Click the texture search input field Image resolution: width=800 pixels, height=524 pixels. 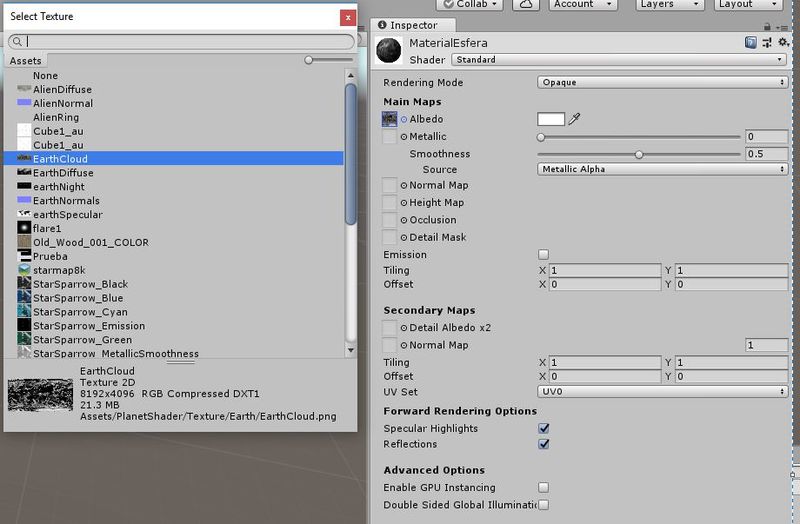coord(181,41)
